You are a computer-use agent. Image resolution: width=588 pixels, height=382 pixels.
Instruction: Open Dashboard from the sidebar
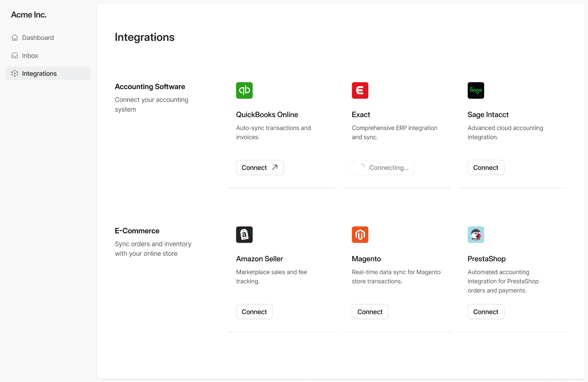coord(38,38)
